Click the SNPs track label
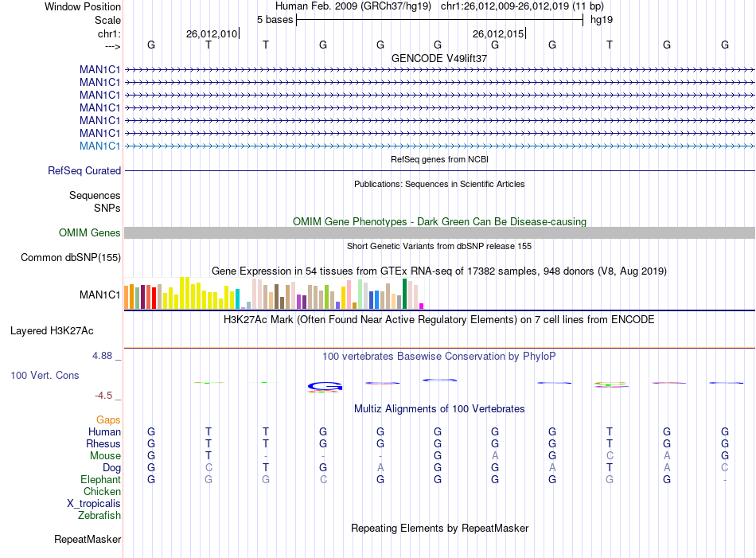The width and height of the screenshot is (756, 558). point(107,208)
